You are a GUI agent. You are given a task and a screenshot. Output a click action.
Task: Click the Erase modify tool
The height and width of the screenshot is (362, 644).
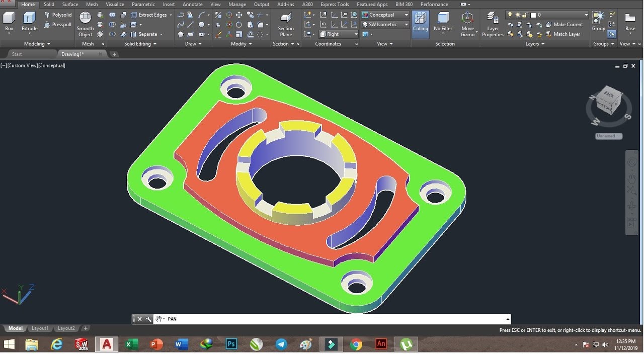(x=218, y=34)
